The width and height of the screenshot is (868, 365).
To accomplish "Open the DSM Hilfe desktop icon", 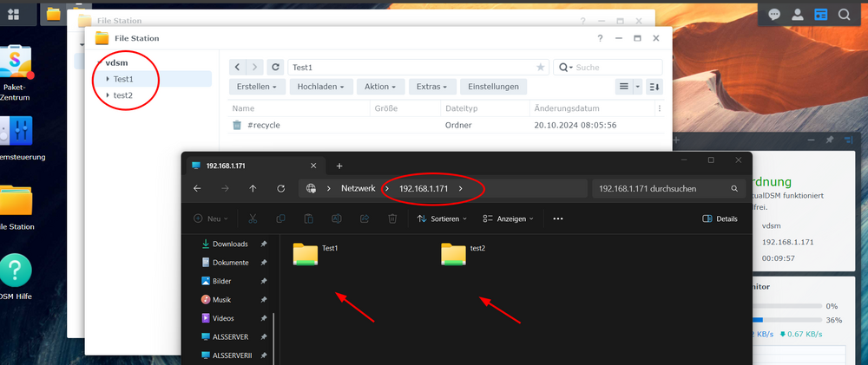I will [x=16, y=277].
